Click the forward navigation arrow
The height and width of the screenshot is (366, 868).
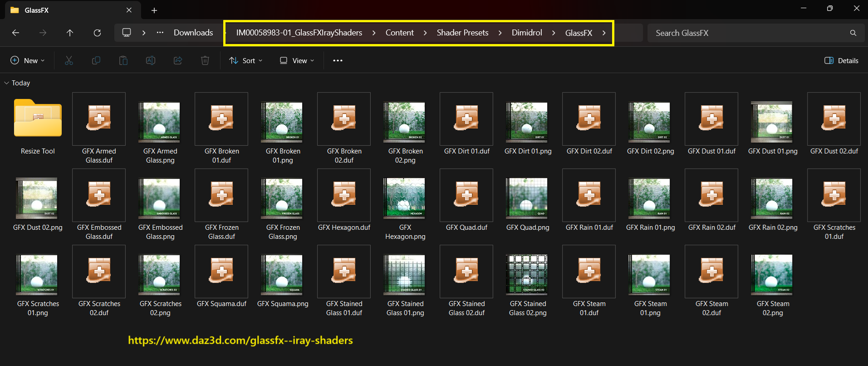pos(43,33)
